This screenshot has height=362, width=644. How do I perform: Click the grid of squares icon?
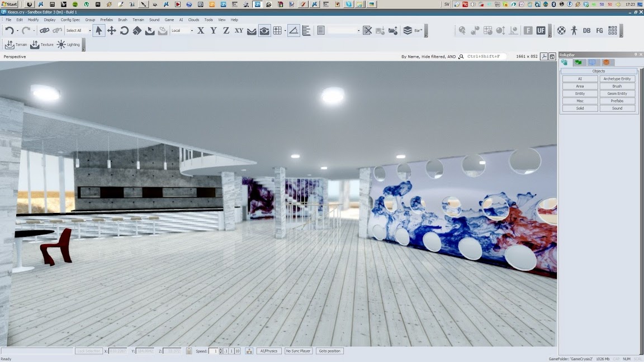tap(612, 30)
